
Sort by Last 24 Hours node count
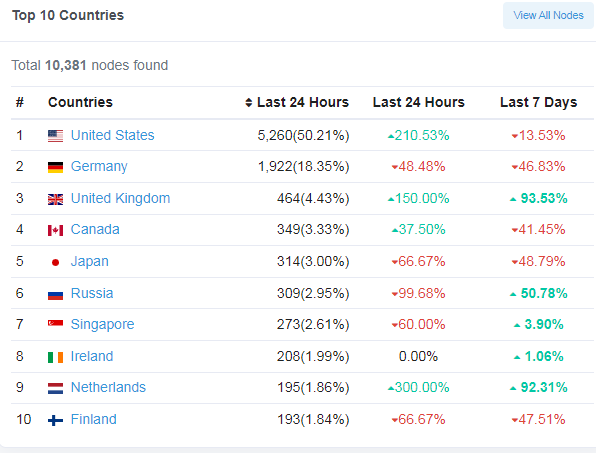coord(297,102)
